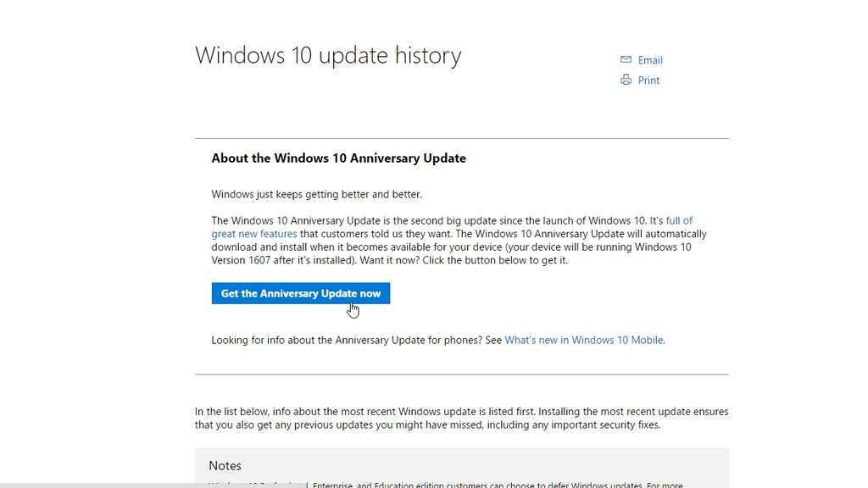Select the partially visible Windows 10 edition tab
Viewport: 868px width, 488px height.
click(254, 485)
